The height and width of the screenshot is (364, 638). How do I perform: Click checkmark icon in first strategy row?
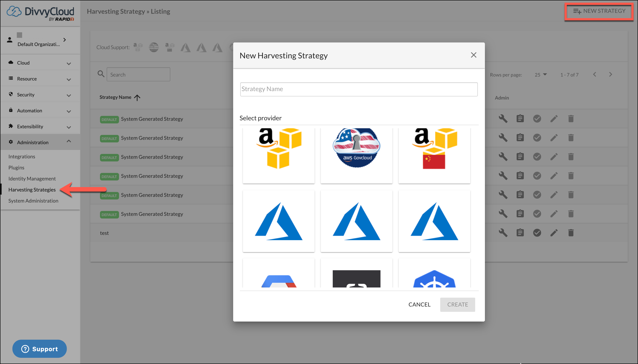coord(537,119)
